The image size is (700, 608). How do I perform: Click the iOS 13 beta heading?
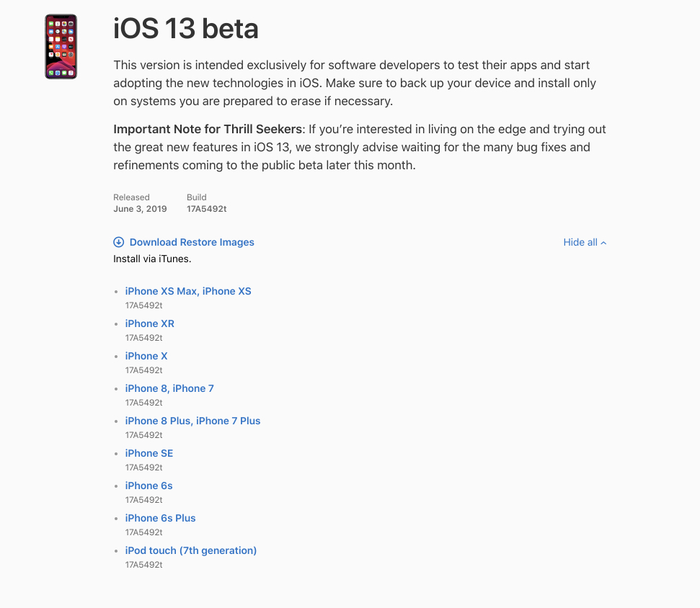point(186,29)
